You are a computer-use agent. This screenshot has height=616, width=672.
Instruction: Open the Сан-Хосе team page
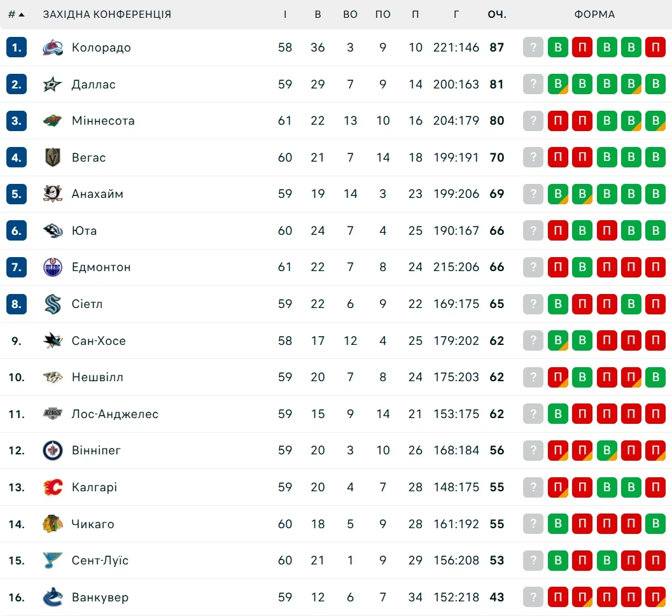[x=99, y=341]
